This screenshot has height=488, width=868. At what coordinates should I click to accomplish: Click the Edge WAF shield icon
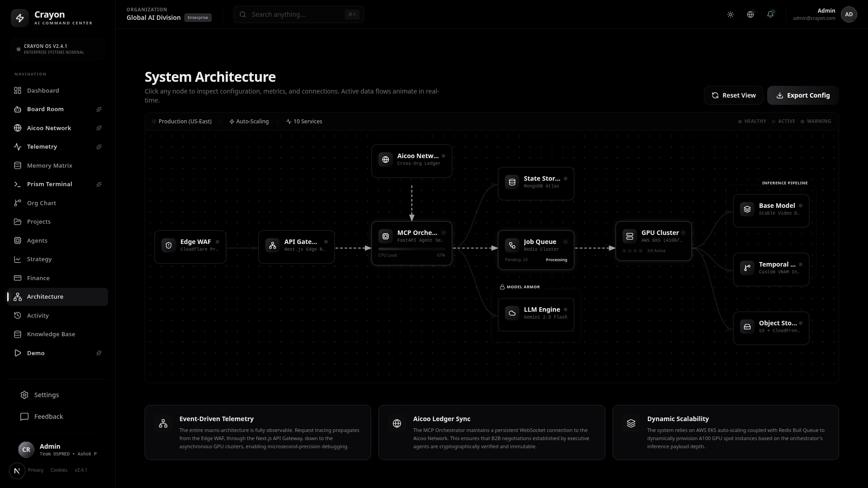[169, 245]
